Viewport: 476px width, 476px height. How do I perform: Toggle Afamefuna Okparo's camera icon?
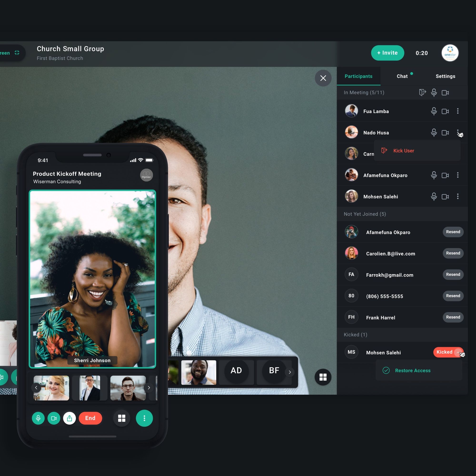445,175
